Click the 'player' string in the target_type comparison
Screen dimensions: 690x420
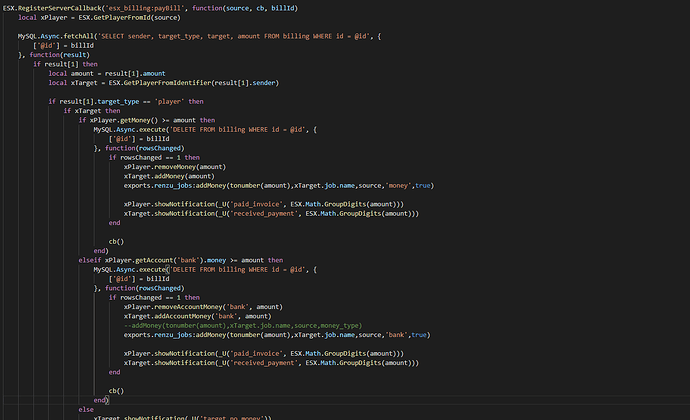(x=169, y=102)
